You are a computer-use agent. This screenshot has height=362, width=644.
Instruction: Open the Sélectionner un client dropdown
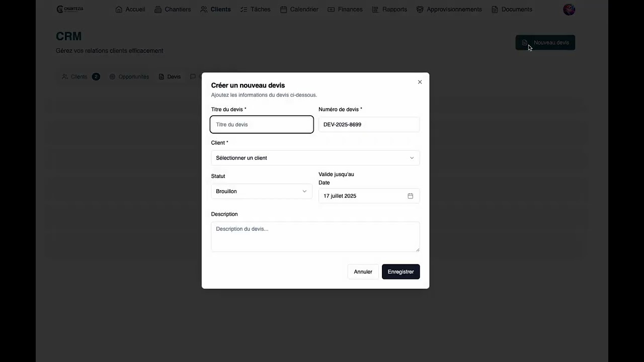[x=315, y=158]
